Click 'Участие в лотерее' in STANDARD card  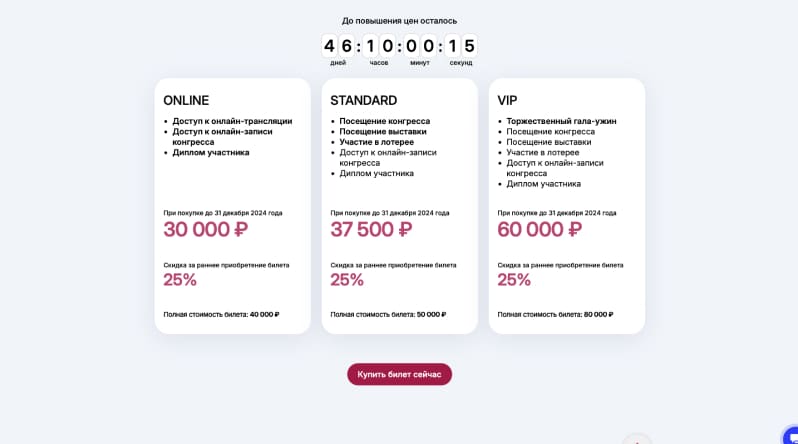[x=377, y=142]
